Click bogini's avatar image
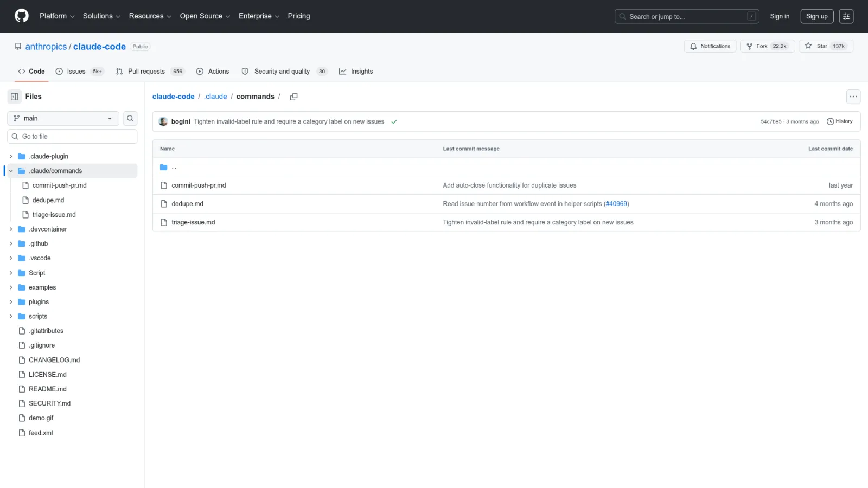The height and width of the screenshot is (488, 868). 163,121
